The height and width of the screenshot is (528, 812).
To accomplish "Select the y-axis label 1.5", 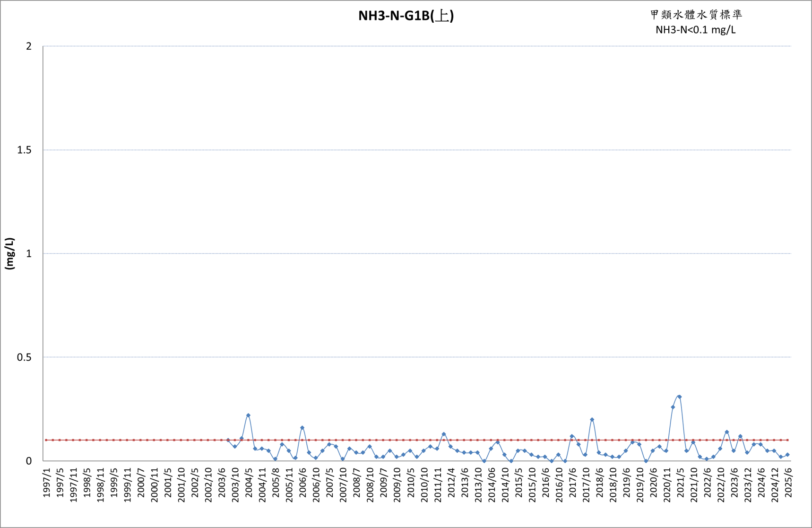I will click(25, 150).
